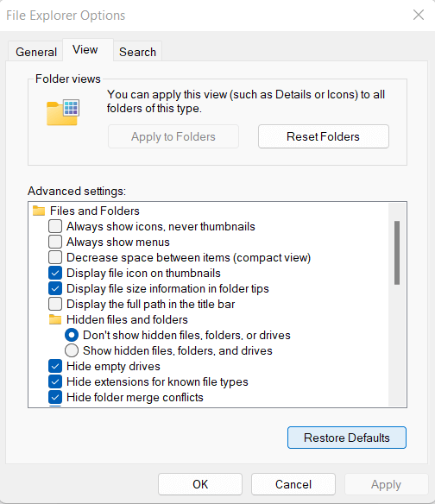
Task: Select Don't show hidden files, folders, or drives
Action: (x=72, y=335)
